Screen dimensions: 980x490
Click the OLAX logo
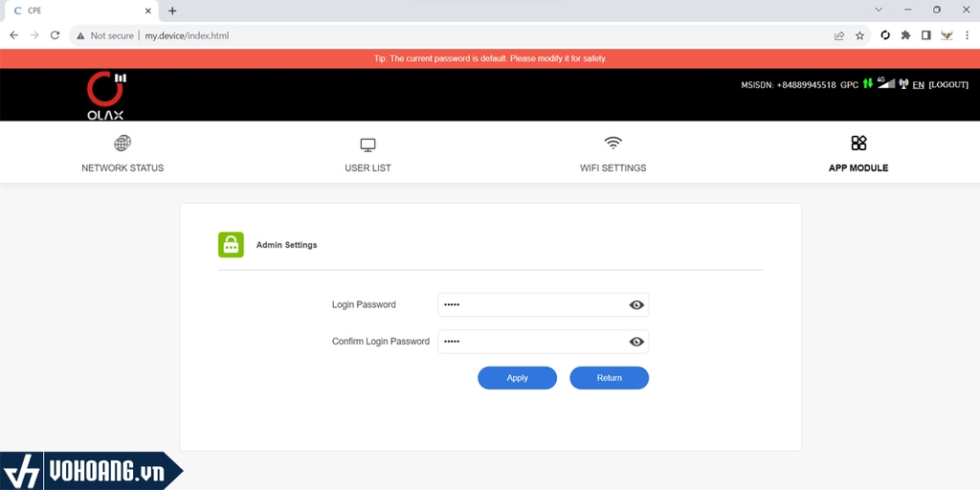106,96
